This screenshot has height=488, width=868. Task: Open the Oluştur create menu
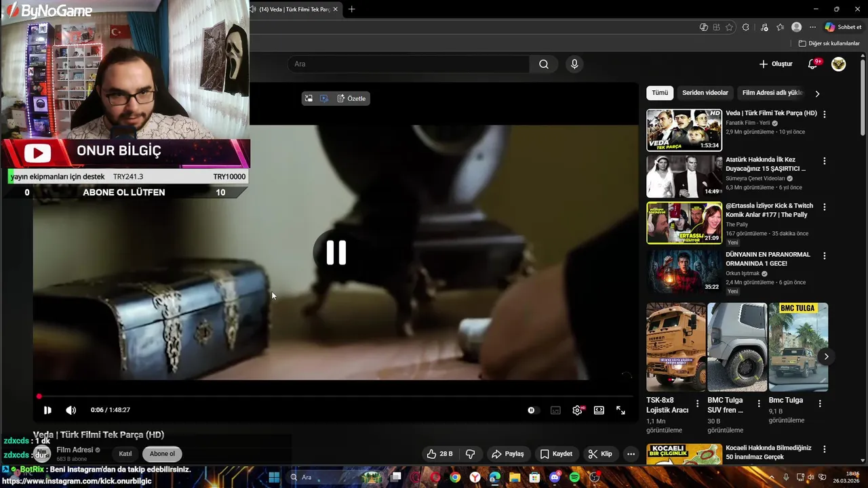pos(776,64)
